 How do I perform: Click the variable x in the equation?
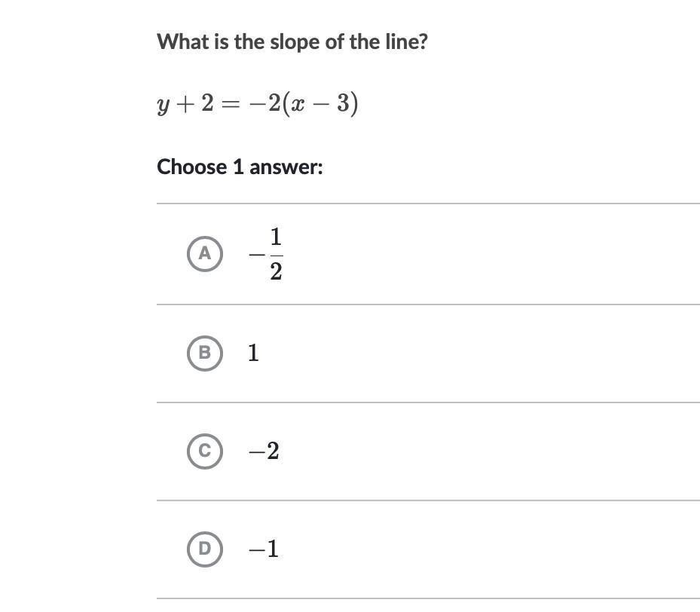point(299,104)
